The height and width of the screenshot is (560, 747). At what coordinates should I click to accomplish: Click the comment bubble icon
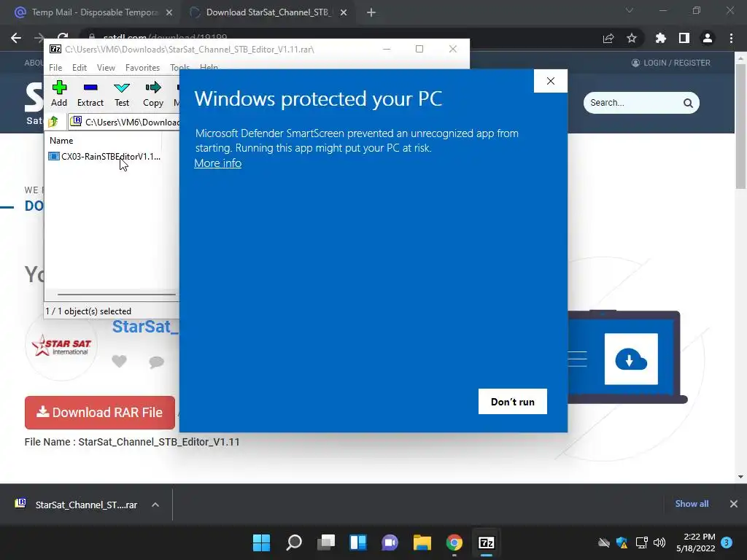156,362
